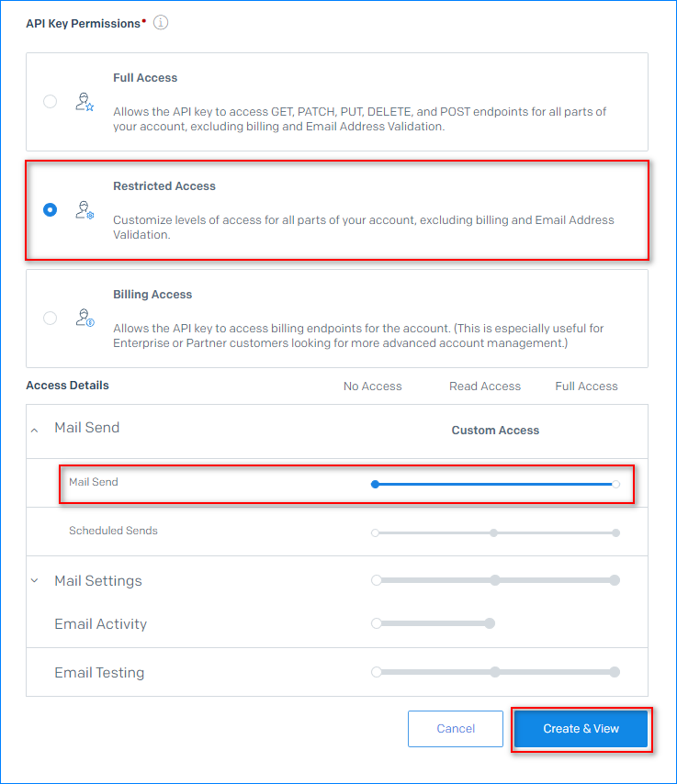677x784 pixels.
Task: Click the Full Access column header
Action: click(x=586, y=386)
